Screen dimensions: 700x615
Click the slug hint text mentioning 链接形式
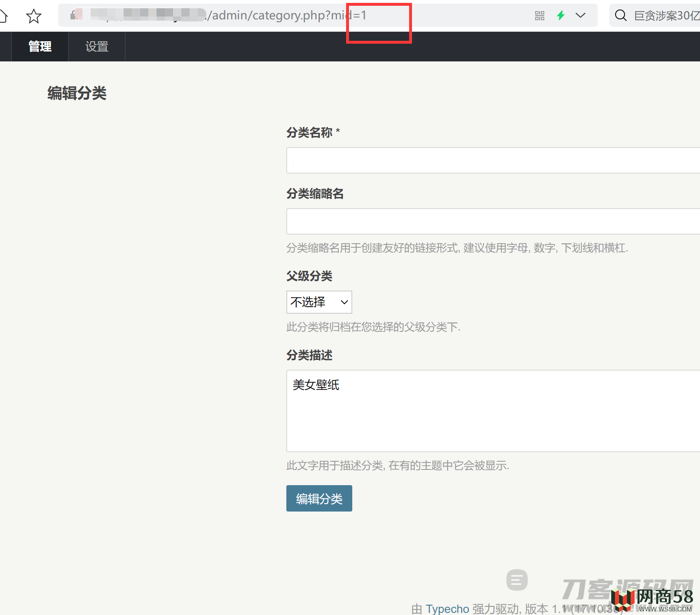pos(457,248)
